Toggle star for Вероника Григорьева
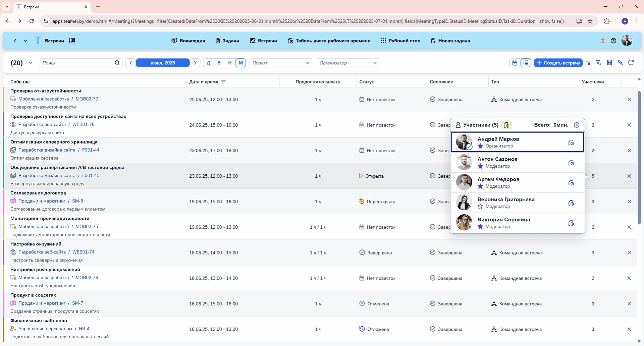This screenshot has height=346, width=644. coord(480,207)
